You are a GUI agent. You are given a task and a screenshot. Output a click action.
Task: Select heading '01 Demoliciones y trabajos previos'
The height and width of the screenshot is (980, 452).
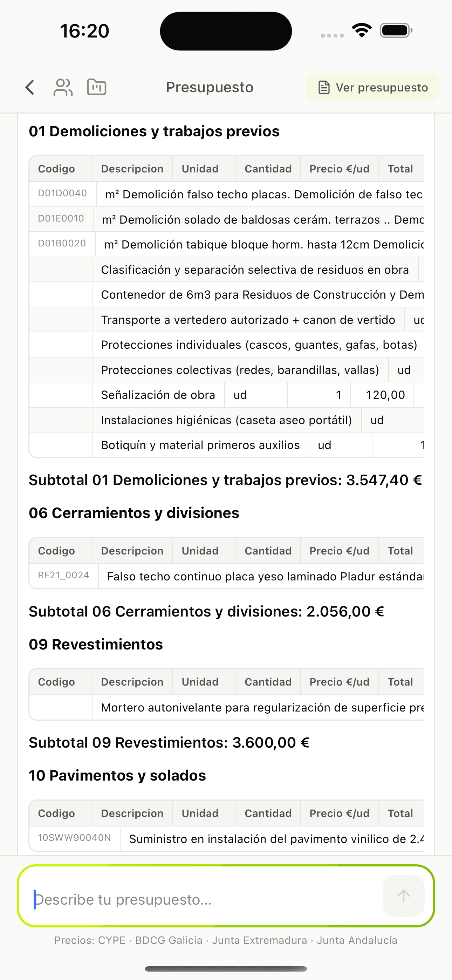154,131
